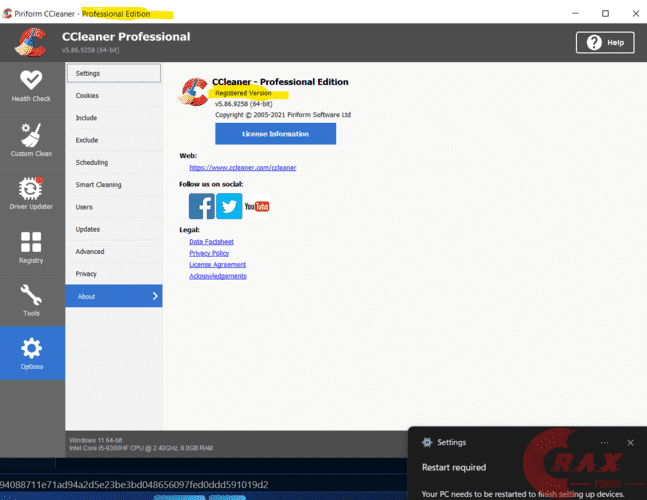Open the License Agreement link
This screenshot has width=647, height=500.
[x=217, y=264]
